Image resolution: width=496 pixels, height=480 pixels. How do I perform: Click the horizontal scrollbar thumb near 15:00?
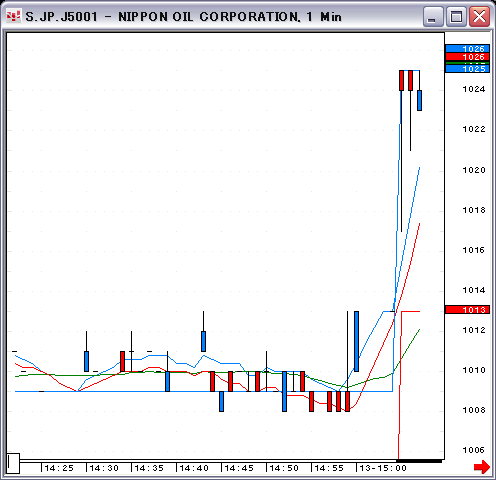[x=419, y=461]
